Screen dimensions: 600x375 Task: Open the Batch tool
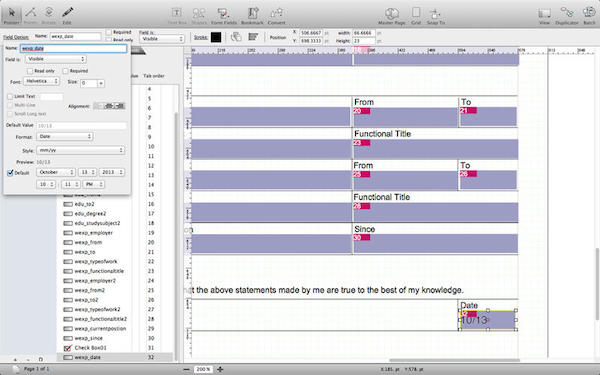(589, 15)
